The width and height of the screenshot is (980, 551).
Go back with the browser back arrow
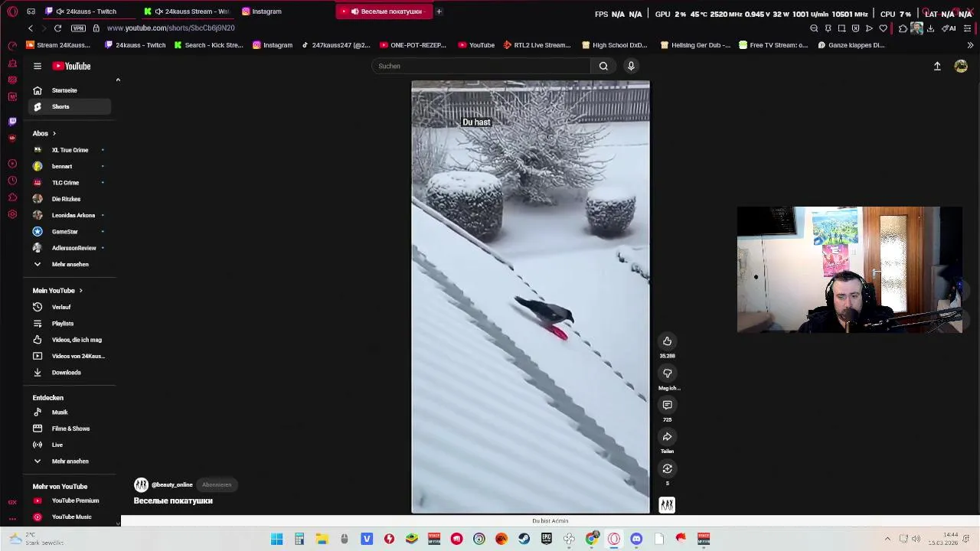[31, 28]
